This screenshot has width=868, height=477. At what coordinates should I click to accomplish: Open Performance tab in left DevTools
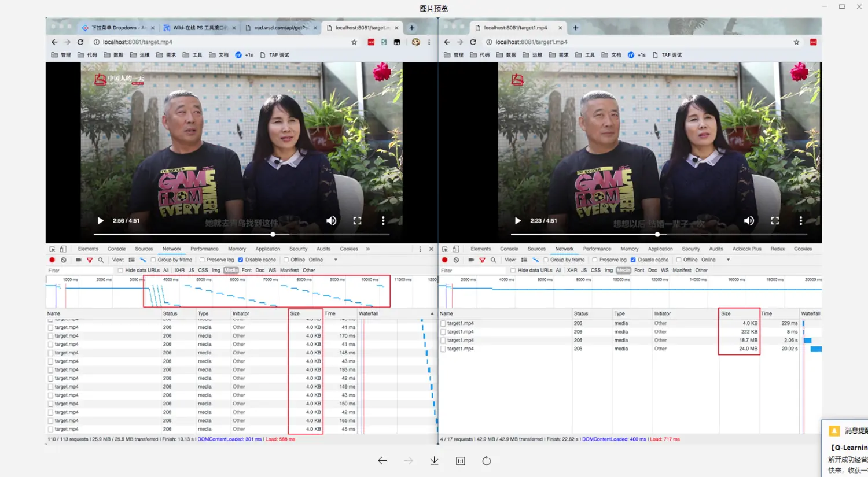(204, 249)
